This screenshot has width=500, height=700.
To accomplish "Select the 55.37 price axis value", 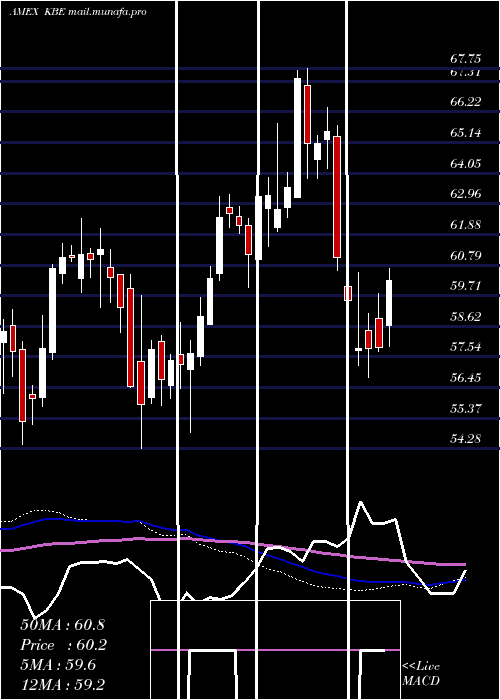I will (x=466, y=408).
